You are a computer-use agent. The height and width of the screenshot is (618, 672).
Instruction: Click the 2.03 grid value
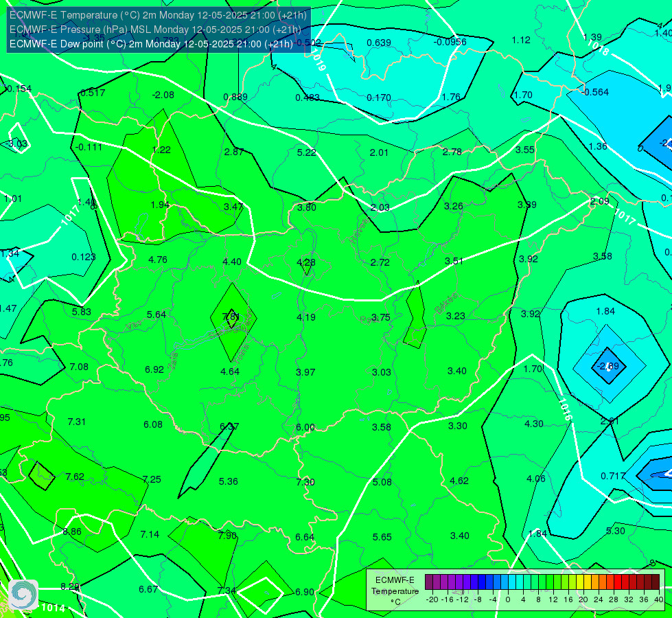[380, 207]
